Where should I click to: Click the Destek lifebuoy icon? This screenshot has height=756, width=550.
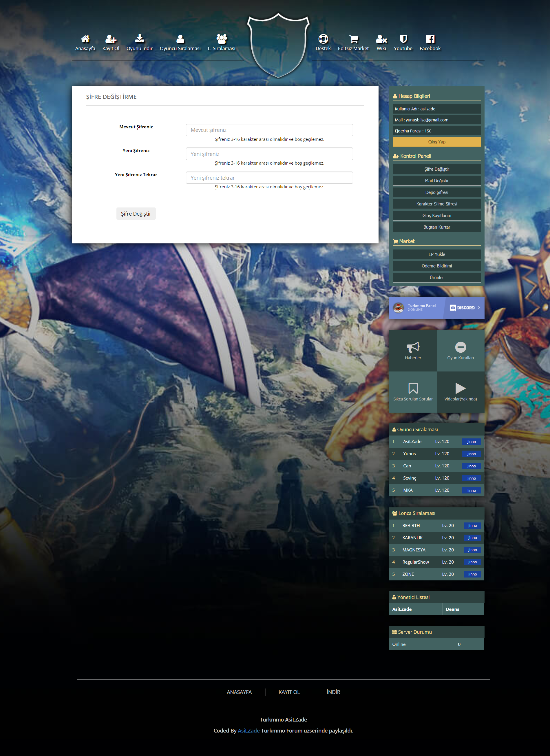pyautogui.click(x=323, y=39)
